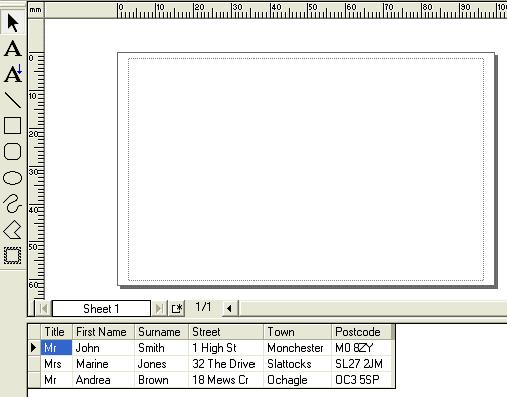
Task: Select the Ellipse tool
Action: point(13,178)
